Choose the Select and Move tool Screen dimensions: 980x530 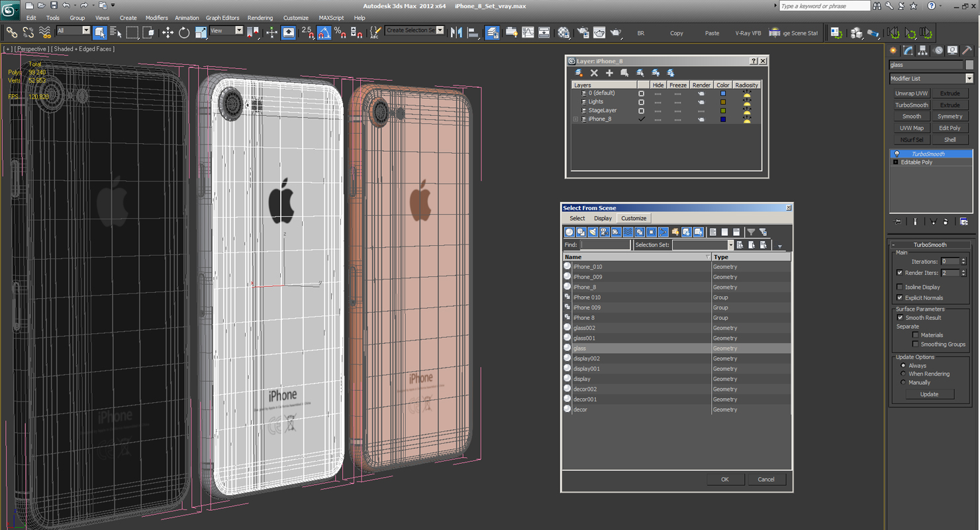(168, 32)
